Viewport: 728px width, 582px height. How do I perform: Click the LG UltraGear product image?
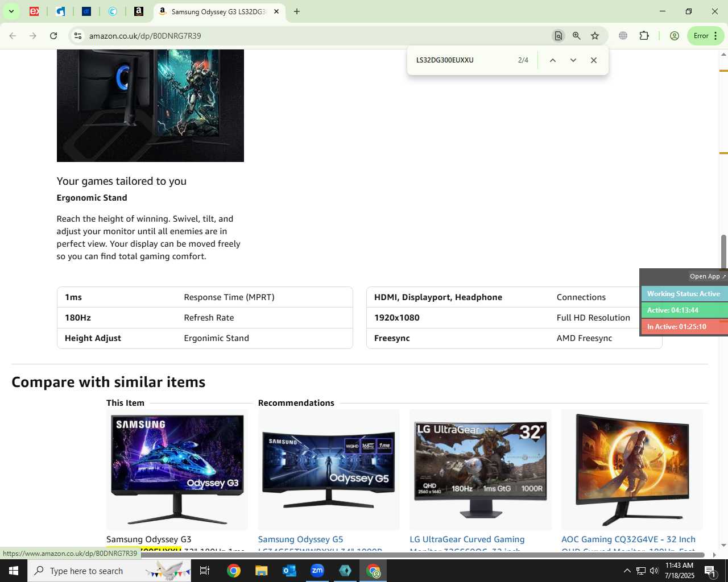pos(481,469)
